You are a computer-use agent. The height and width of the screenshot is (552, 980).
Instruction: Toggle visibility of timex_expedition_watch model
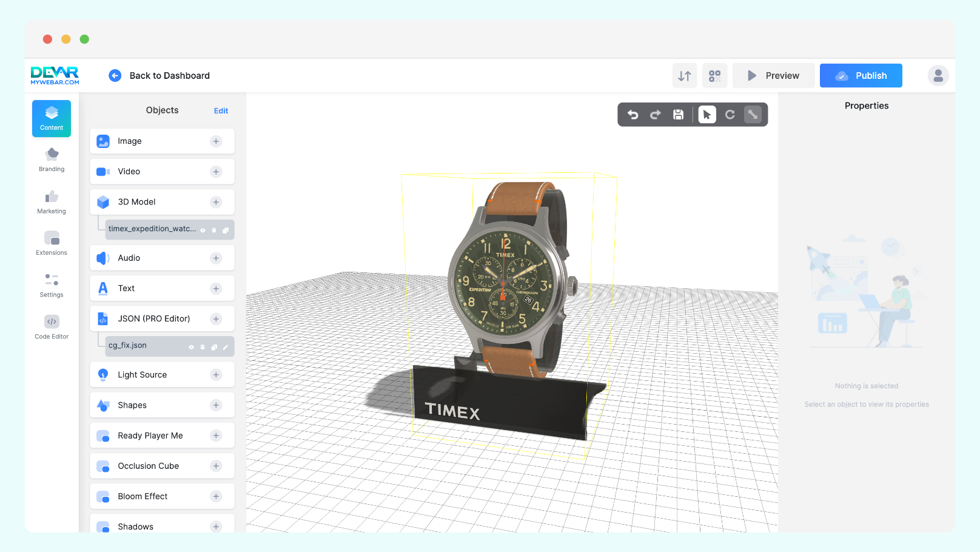click(203, 230)
